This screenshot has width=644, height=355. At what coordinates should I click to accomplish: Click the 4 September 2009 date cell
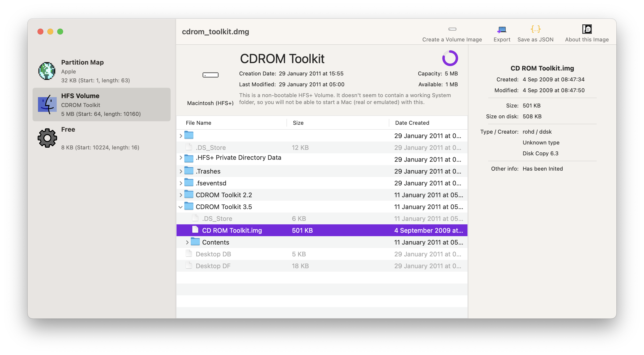tap(429, 230)
